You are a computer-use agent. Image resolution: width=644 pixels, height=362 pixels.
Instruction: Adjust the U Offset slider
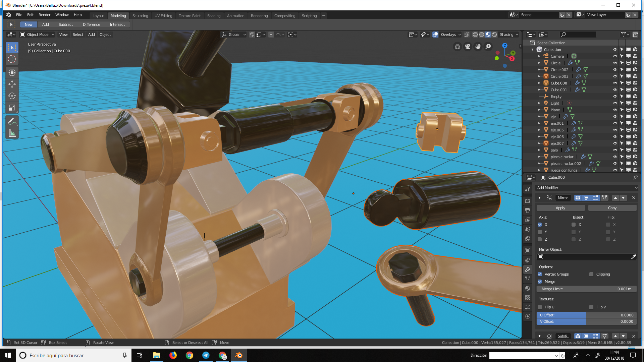(x=587, y=315)
